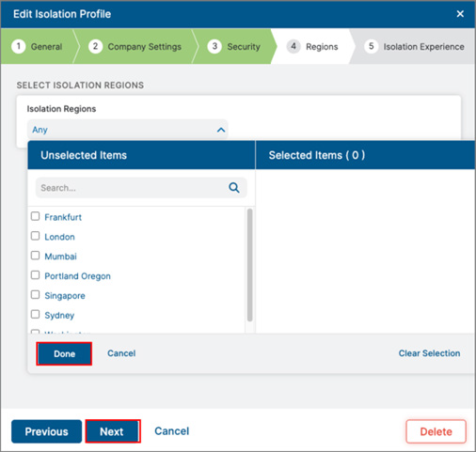Go to the Company Settings step
The height and width of the screenshot is (452, 476).
click(x=145, y=47)
